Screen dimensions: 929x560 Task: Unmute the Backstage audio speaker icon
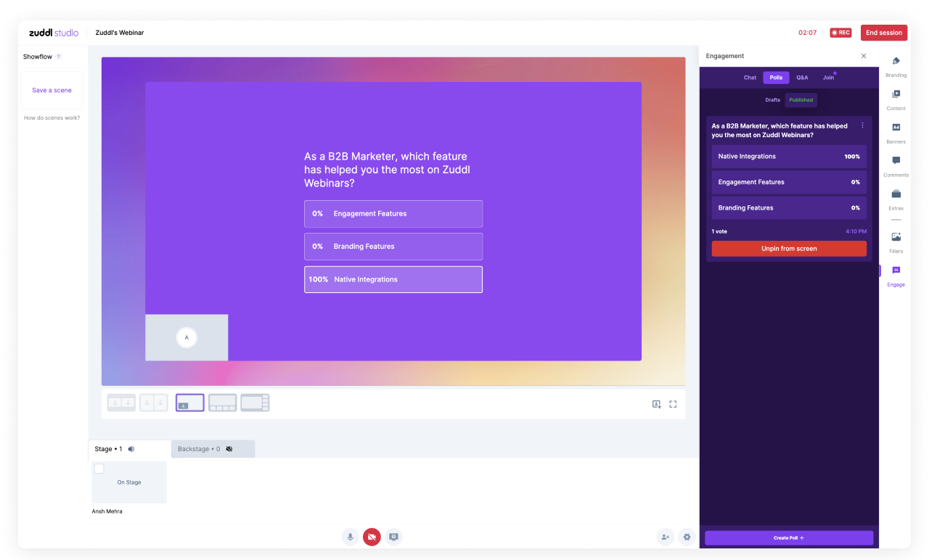tap(229, 449)
